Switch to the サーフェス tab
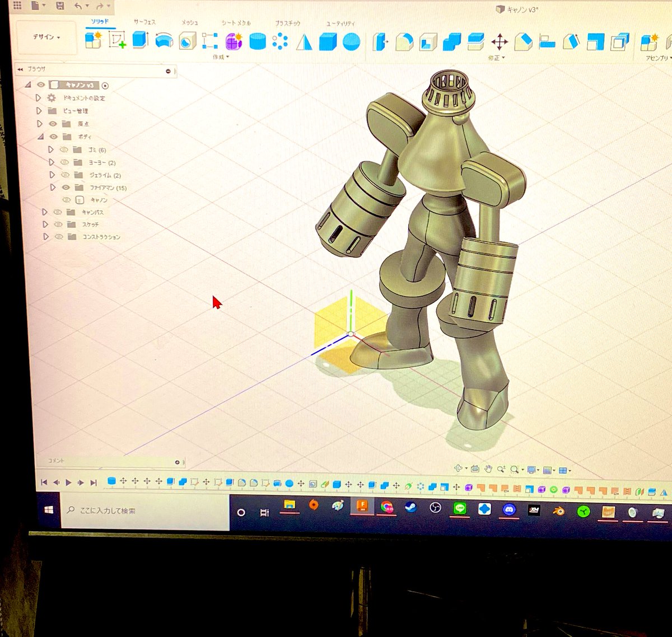Image resolution: width=672 pixels, height=637 pixels. coord(144,22)
